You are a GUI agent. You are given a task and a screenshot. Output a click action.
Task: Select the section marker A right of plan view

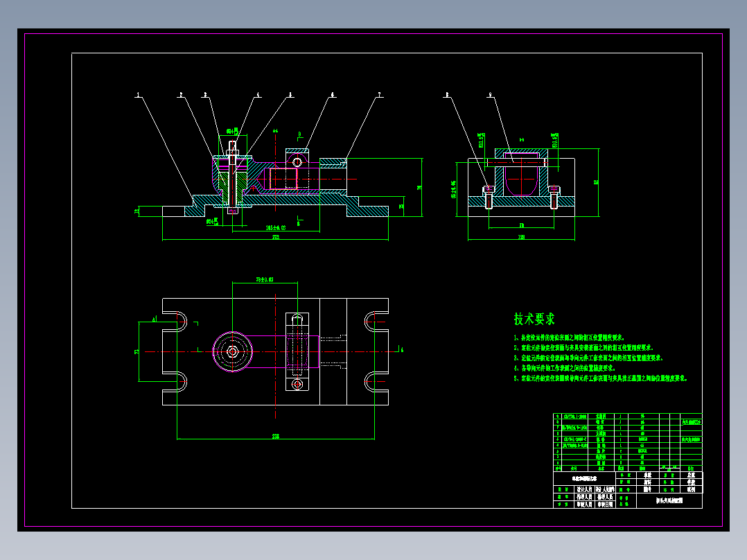[x=402, y=350]
